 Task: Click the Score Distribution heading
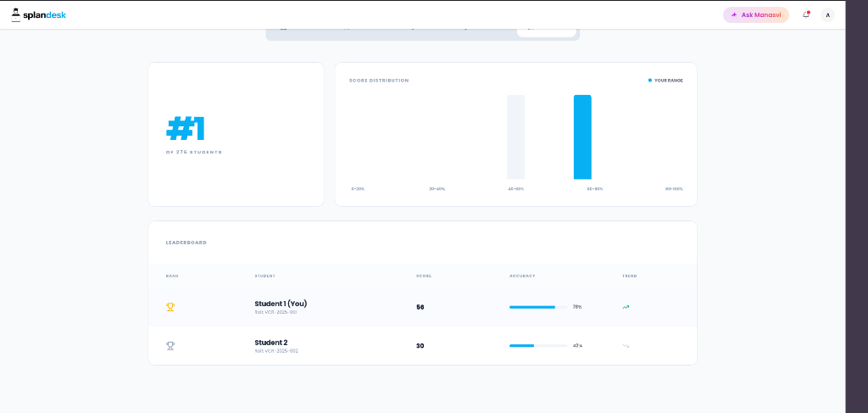click(379, 81)
